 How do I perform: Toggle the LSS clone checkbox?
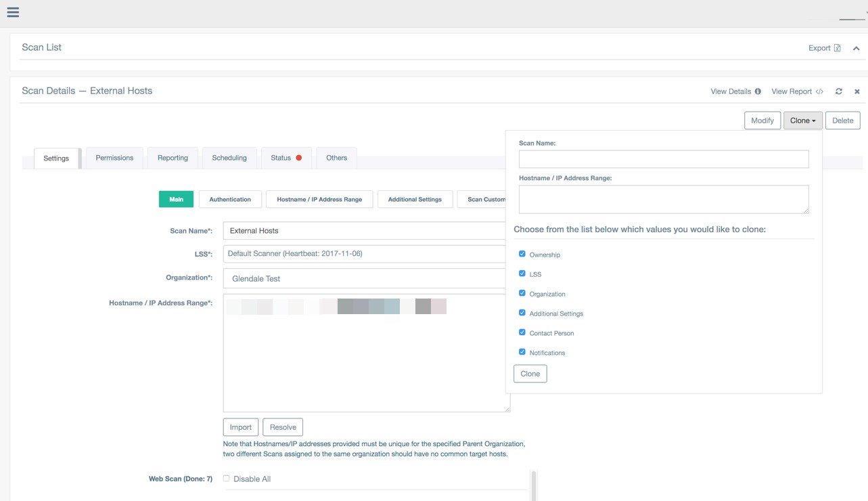point(522,274)
